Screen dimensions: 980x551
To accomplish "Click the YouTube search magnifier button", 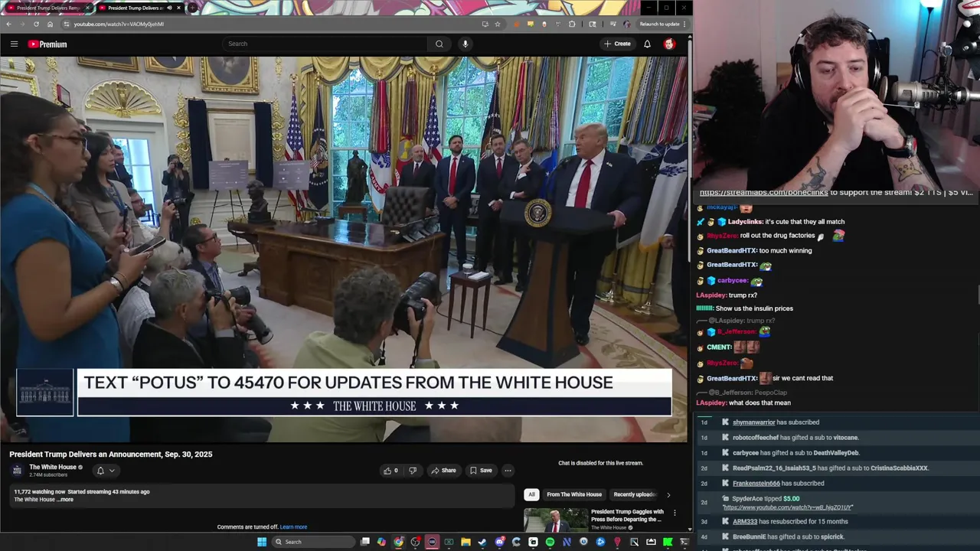I will click(x=439, y=44).
